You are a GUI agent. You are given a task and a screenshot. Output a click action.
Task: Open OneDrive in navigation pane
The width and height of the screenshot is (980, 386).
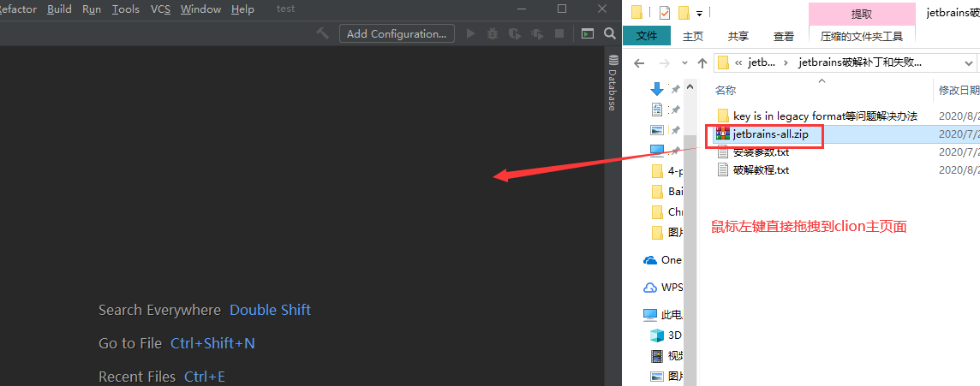662,260
